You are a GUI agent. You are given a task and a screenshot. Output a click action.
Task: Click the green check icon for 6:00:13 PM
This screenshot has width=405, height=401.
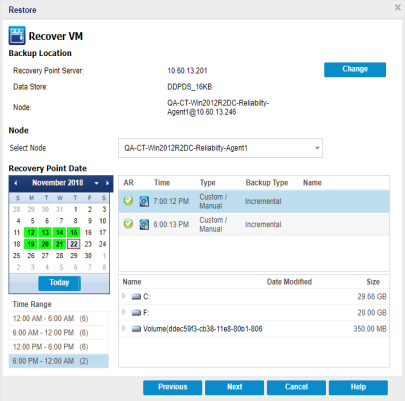(x=128, y=224)
